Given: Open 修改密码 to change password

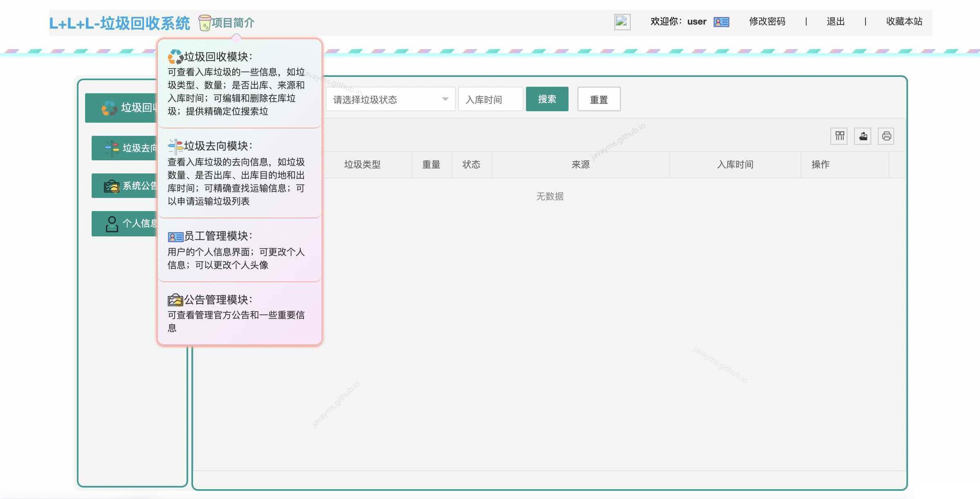Looking at the screenshot, I should [767, 22].
